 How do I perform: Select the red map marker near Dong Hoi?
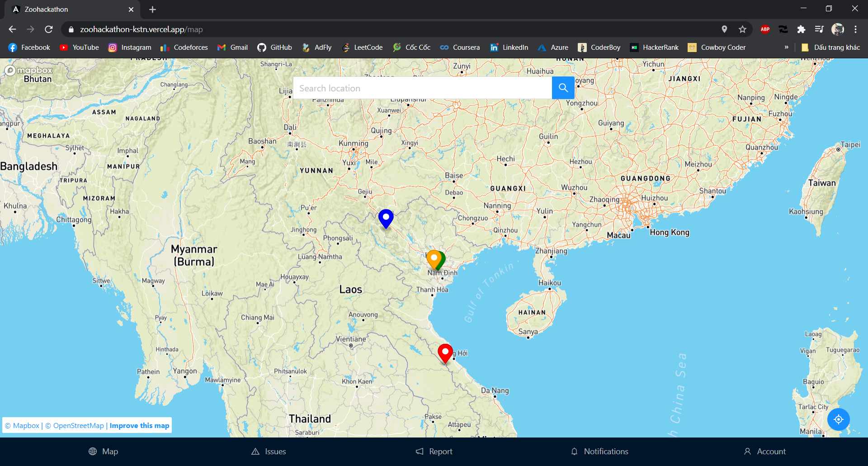click(x=445, y=353)
